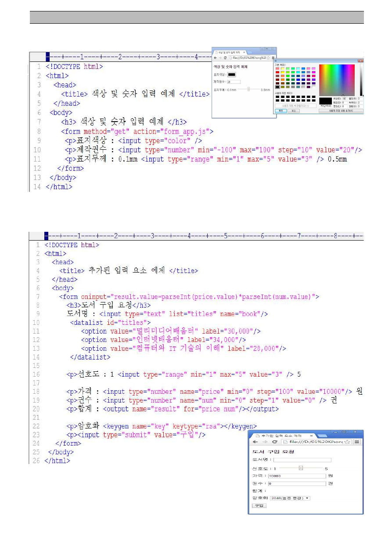
Task: Click the star icon in the upper browser
Action: click(x=268, y=58)
